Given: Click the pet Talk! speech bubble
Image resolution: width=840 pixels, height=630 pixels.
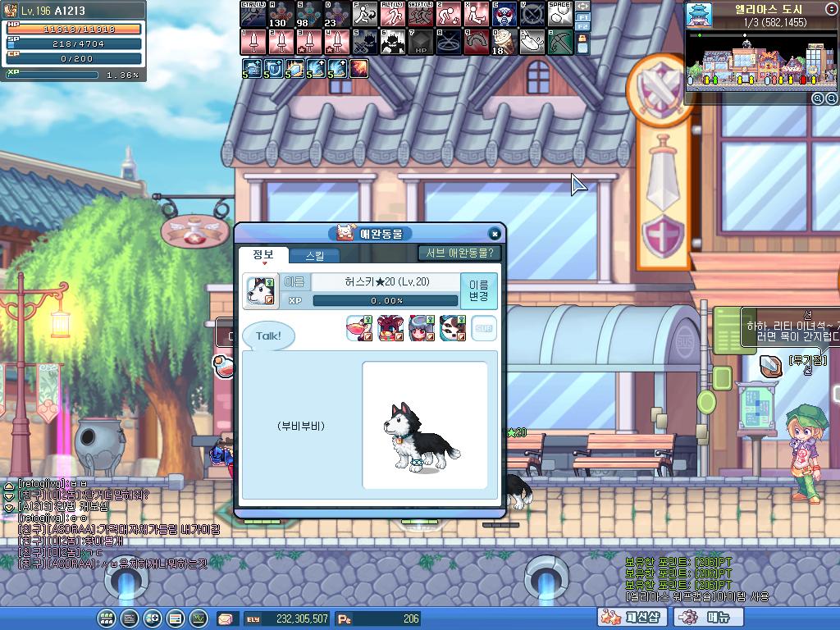Looking at the screenshot, I should point(268,336).
